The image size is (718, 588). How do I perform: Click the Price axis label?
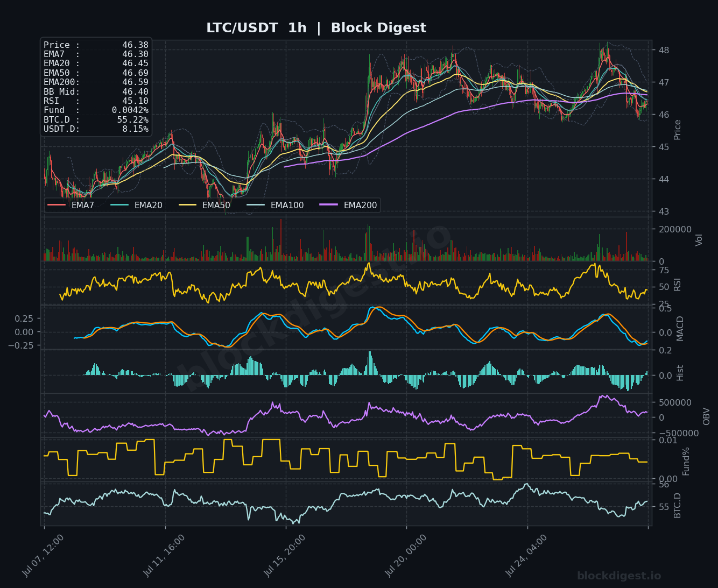coord(678,130)
